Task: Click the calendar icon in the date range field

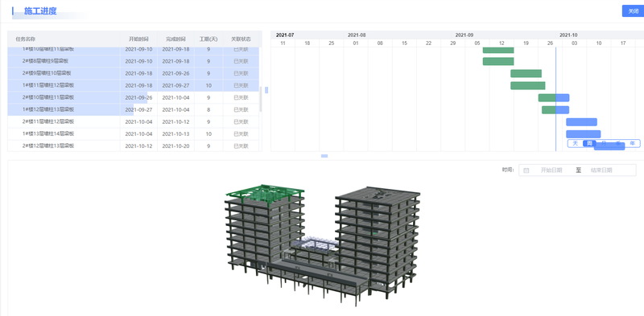Action: click(526, 170)
